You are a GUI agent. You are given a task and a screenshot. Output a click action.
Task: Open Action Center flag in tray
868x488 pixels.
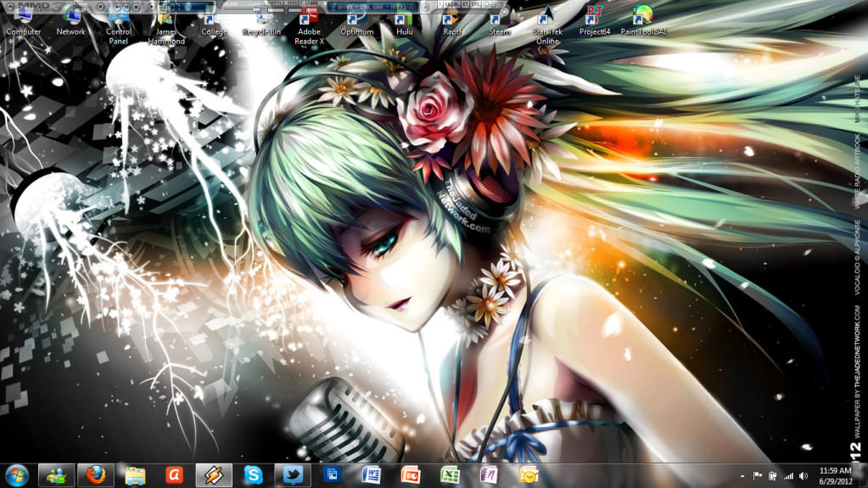pyautogui.click(x=758, y=476)
